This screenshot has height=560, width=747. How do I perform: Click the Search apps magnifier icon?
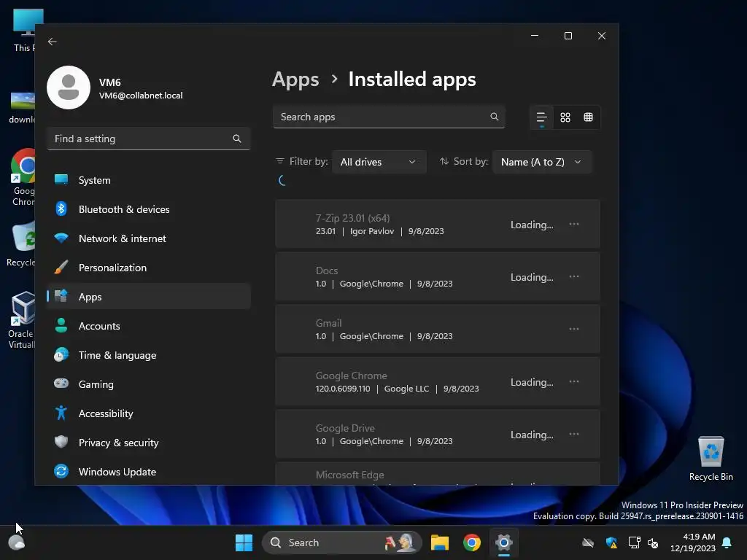495,117
